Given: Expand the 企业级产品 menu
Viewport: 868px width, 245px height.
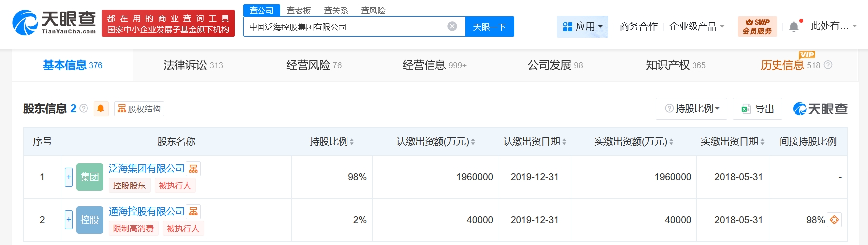Looking at the screenshot, I should tap(696, 27).
